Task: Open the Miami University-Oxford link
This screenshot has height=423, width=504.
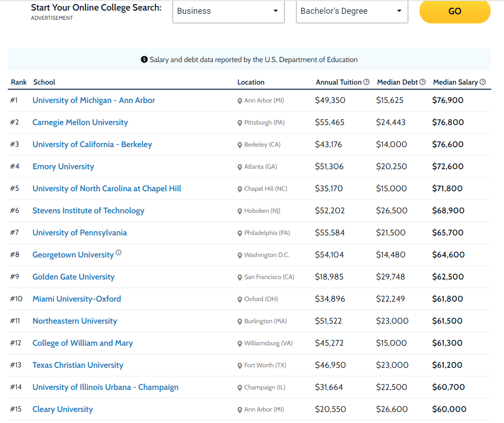Action: tap(77, 299)
